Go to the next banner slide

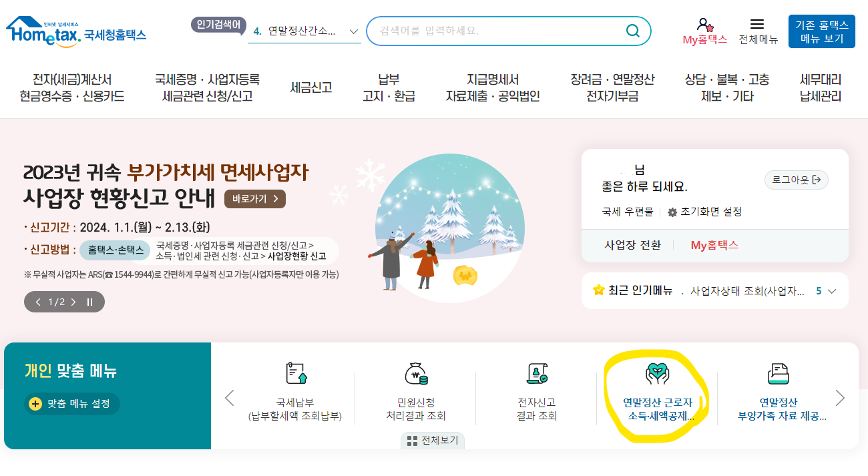[x=73, y=302]
